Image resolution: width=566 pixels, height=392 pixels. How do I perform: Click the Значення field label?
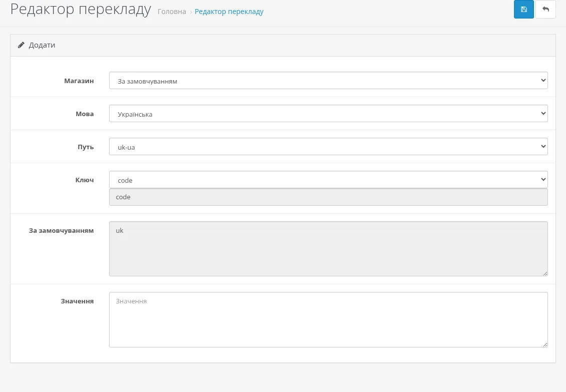tap(77, 301)
